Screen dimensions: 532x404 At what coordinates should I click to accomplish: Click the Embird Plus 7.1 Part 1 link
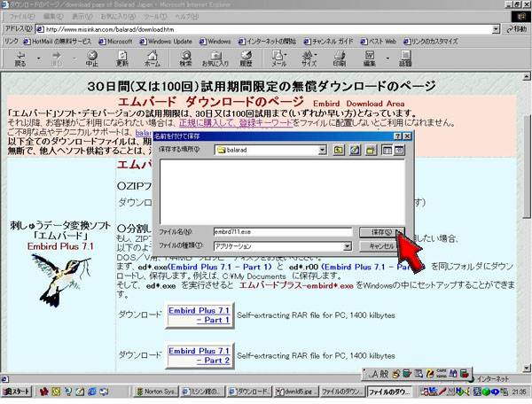point(199,315)
